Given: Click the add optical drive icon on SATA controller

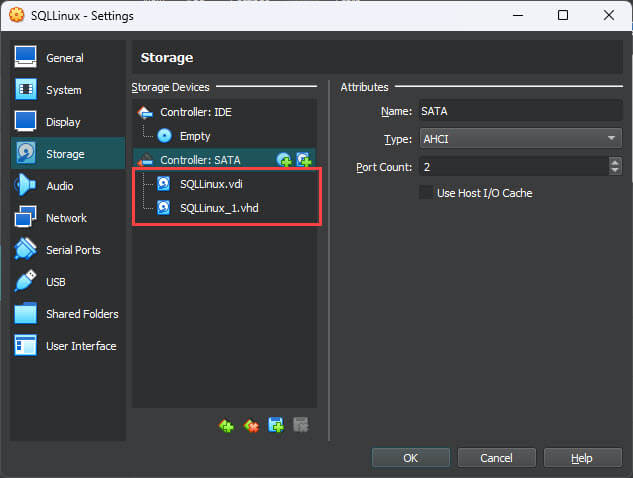Looking at the screenshot, I should [x=284, y=159].
